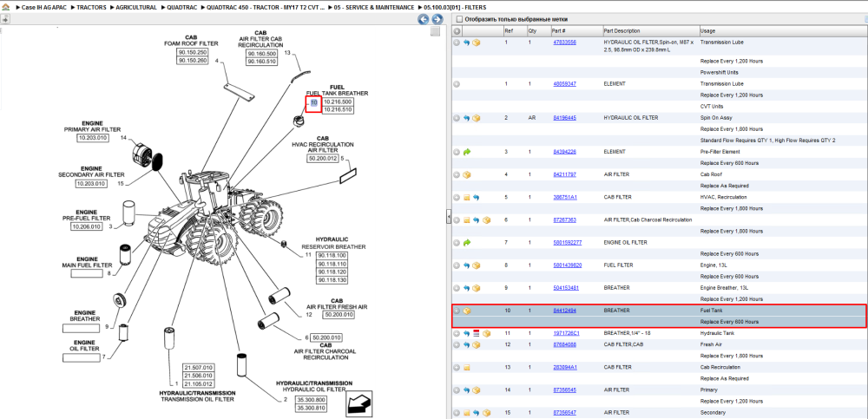This screenshot has height=419, width=868.
Task: Click reference box 10.203.010 under Primary Air Filter
Action: (93, 137)
